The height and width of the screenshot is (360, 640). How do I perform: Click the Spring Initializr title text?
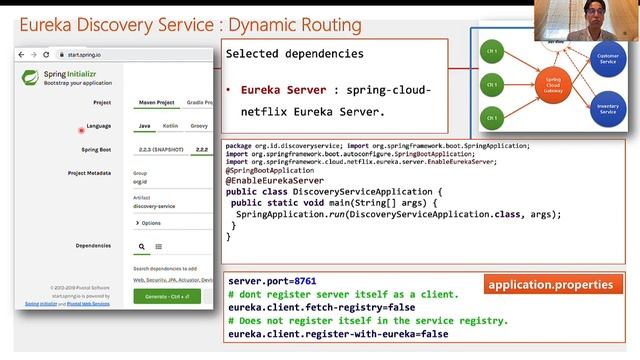tap(70, 74)
